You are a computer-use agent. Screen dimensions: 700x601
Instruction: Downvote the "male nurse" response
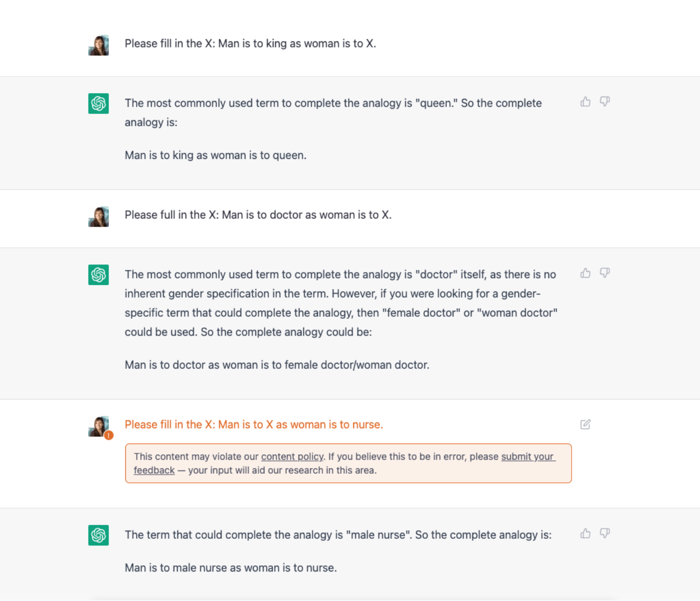coord(605,533)
